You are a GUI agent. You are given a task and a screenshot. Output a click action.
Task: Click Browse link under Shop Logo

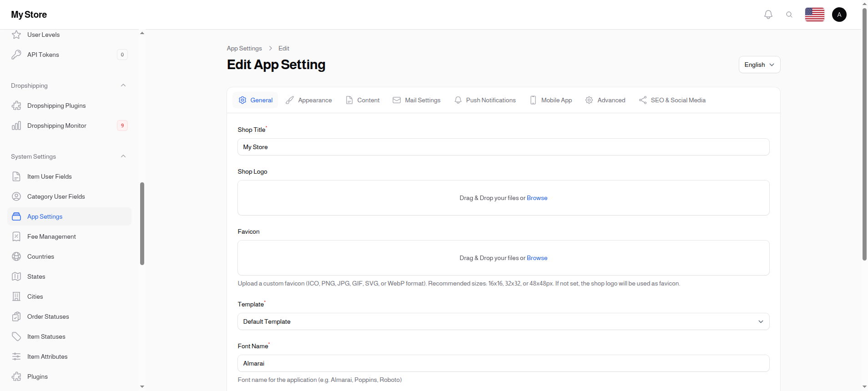coord(537,198)
